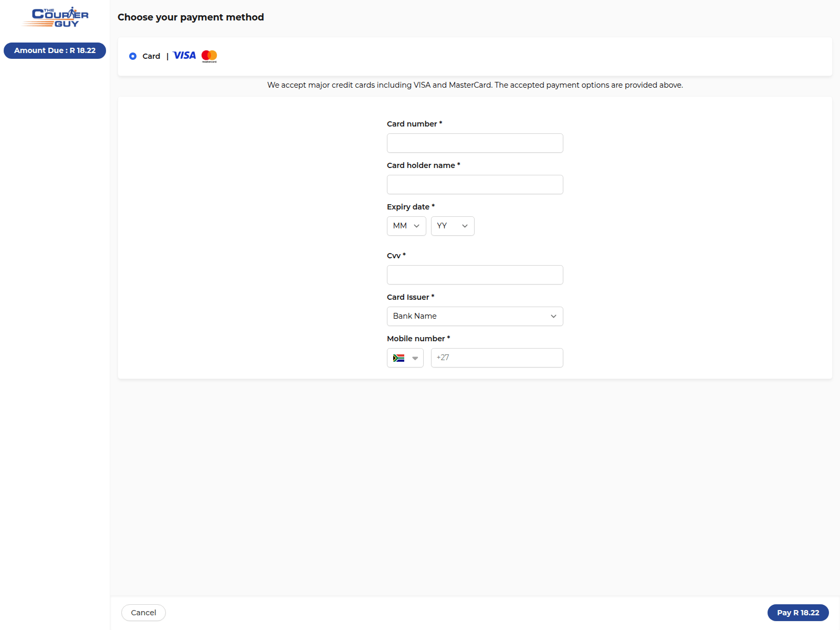Click the South African flag icon

pyautogui.click(x=398, y=358)
